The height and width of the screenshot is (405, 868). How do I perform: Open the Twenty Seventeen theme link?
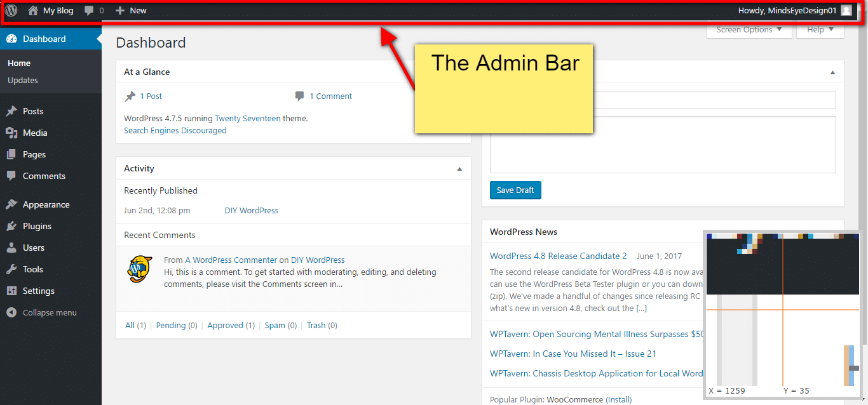point(248,118)
